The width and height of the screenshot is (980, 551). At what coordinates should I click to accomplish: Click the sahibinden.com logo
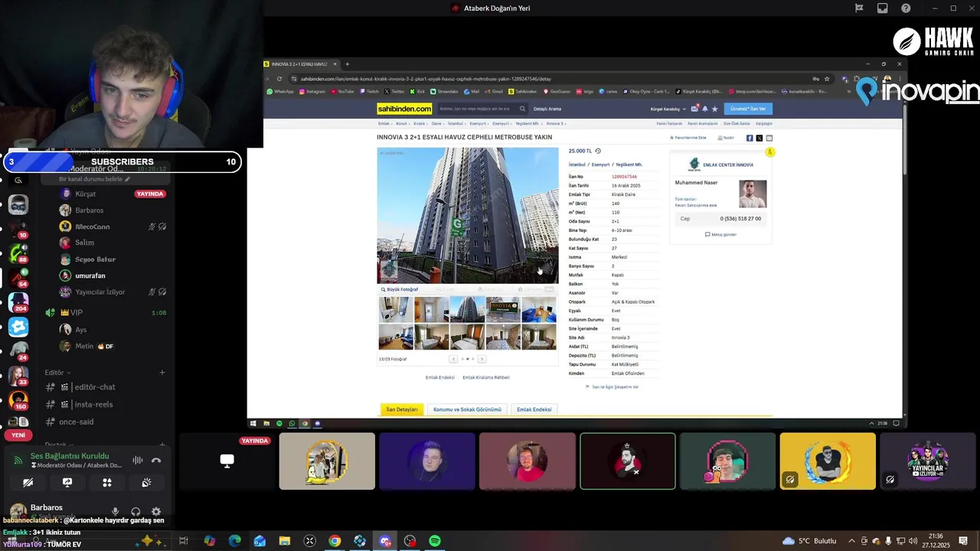pyautogui.click(x=404, y=109)
